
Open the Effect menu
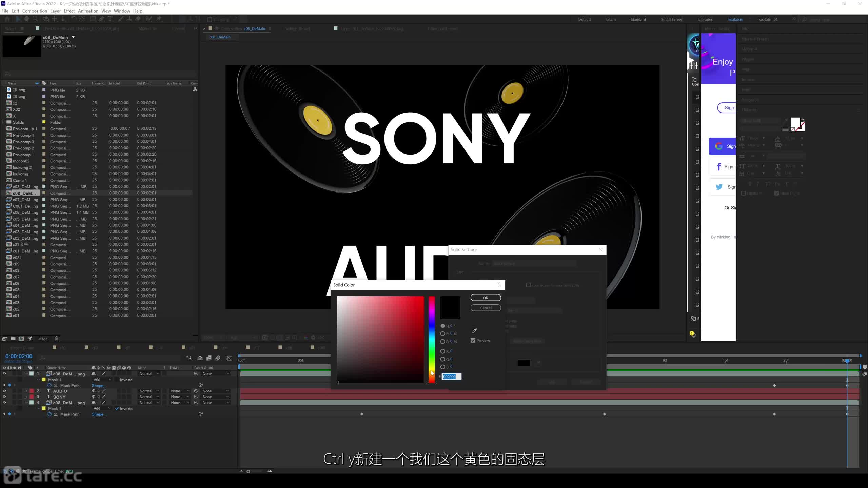click(69, 11)
